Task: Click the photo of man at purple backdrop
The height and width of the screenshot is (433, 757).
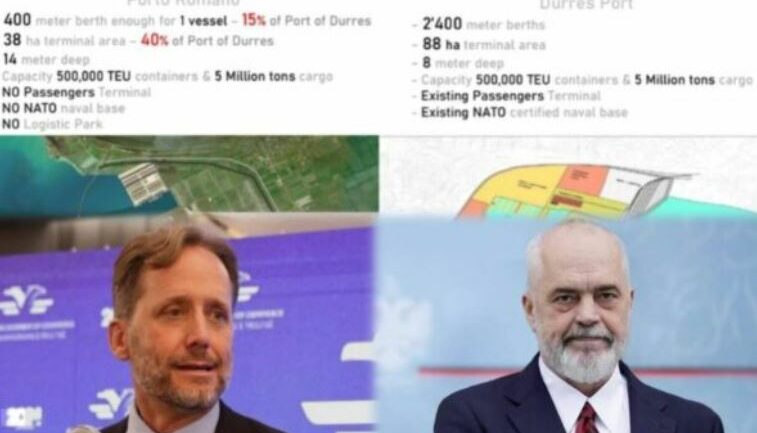Action: [187, 323]
